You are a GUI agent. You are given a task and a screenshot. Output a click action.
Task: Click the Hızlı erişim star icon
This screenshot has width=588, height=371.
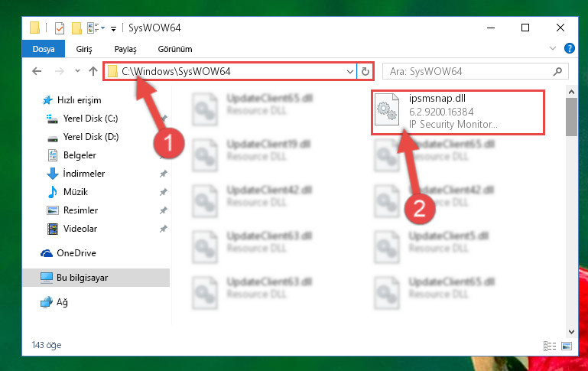coord(47,100)
